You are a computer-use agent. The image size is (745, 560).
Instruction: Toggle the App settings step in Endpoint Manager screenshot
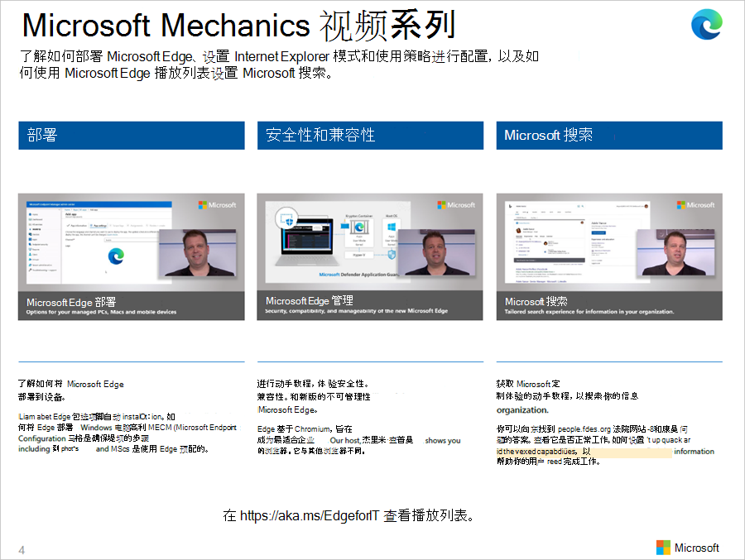coord(99,225)
